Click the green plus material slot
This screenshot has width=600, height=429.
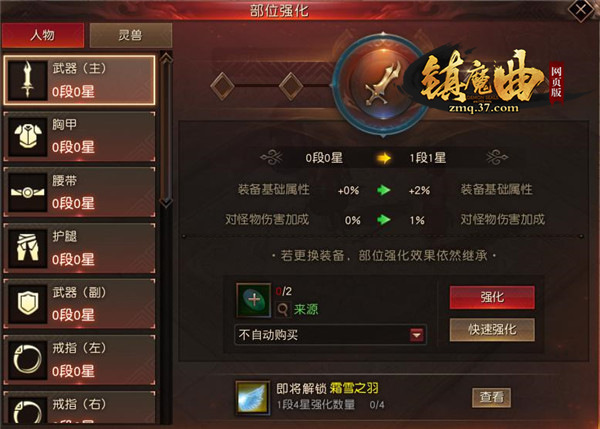(x=253, y=300)
